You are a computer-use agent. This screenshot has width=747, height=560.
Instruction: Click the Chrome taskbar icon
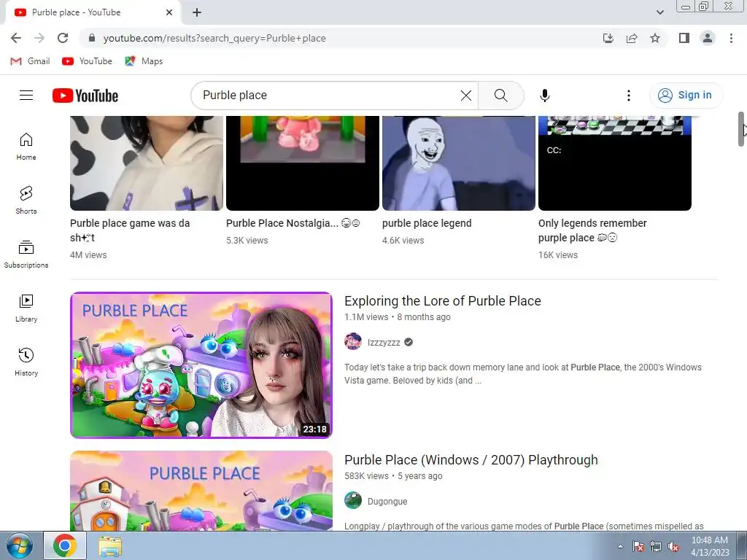(65, 545)
